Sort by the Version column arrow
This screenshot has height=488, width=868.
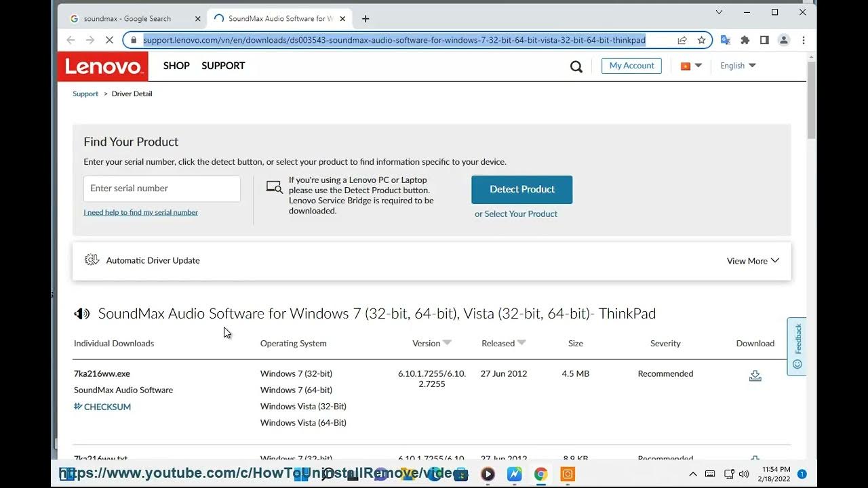click(x=447, y=343)
